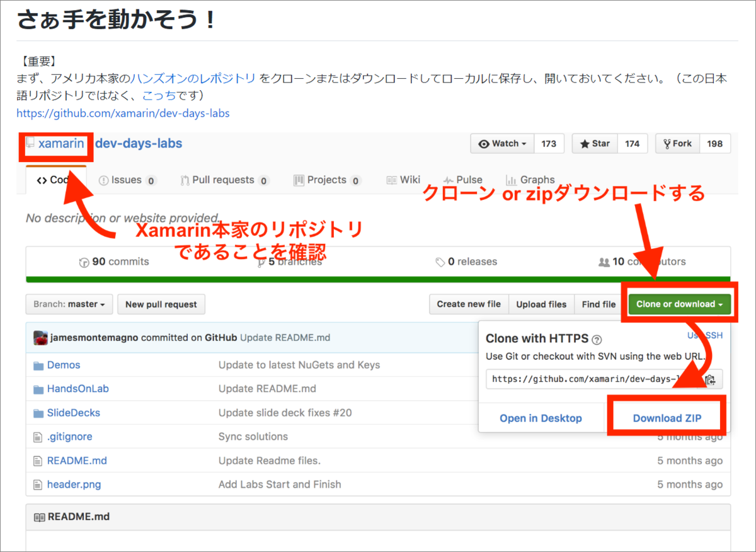Viewport: 756px width, 552px height.
Task: Open the .gitignore file
Action: point(70,437)
